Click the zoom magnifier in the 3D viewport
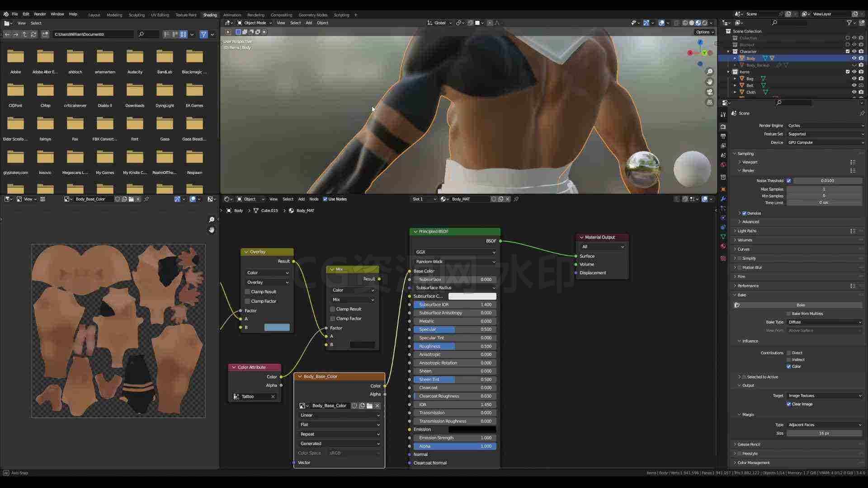 (x=709, y=72)
